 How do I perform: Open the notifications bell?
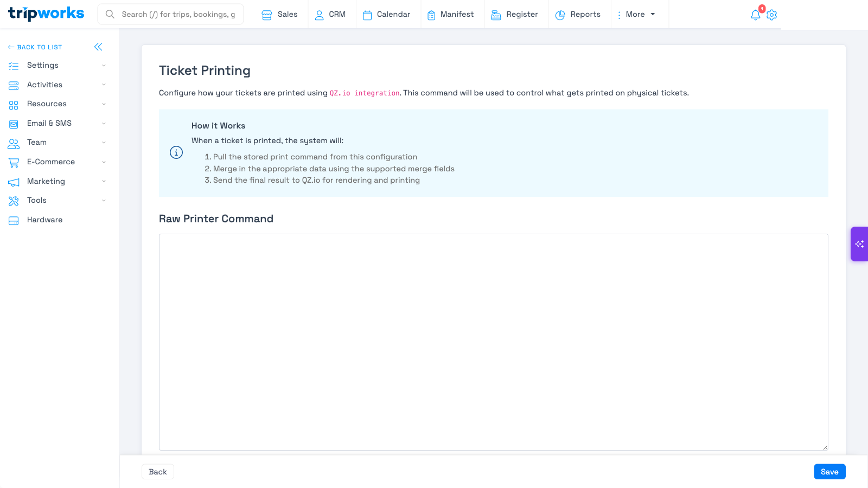756,15
